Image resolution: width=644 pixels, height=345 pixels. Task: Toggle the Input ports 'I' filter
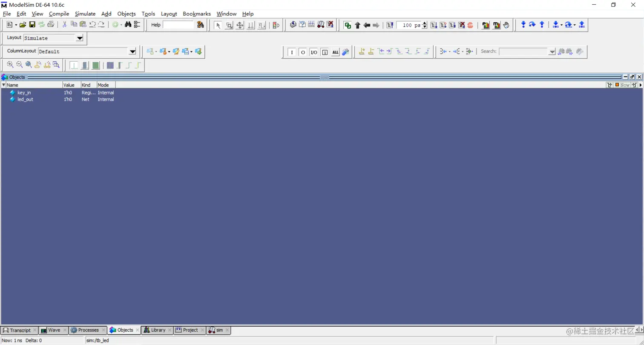(x=292, y=52)
